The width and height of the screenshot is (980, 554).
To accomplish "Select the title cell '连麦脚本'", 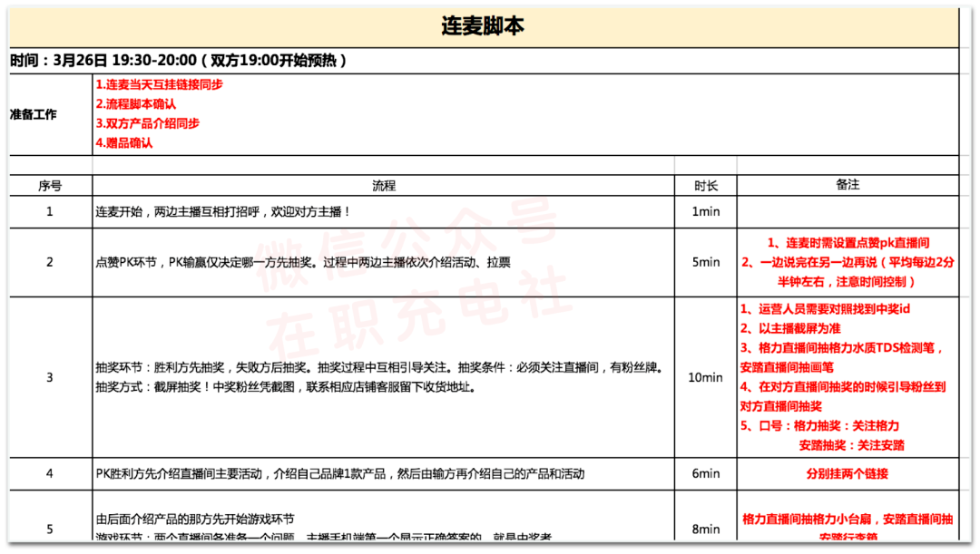I will click(x=483, y=27).
